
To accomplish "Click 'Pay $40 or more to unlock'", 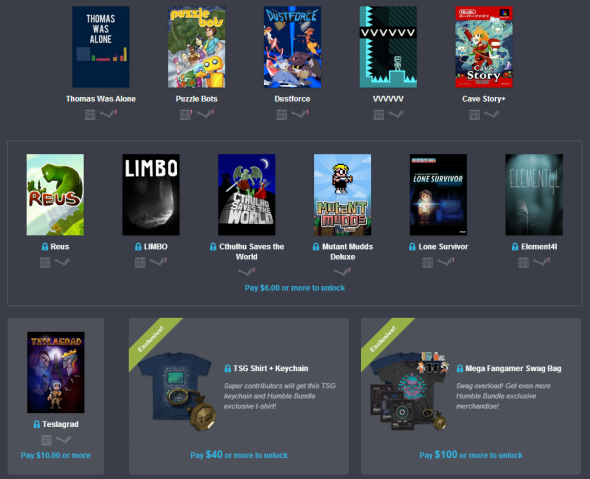I will pos(239,455).
